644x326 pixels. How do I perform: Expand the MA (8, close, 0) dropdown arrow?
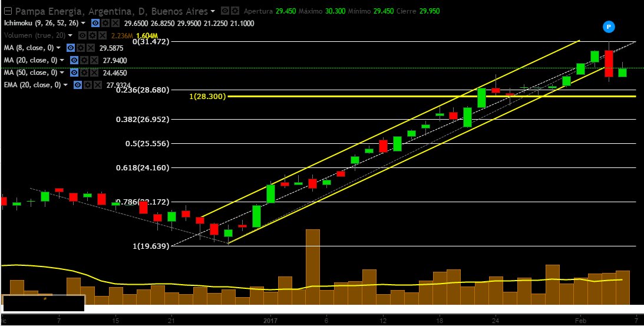click(x=59, y=48)
